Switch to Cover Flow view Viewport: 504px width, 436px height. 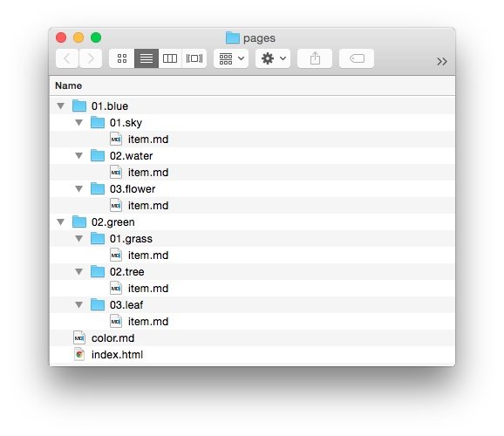[194, 58]
